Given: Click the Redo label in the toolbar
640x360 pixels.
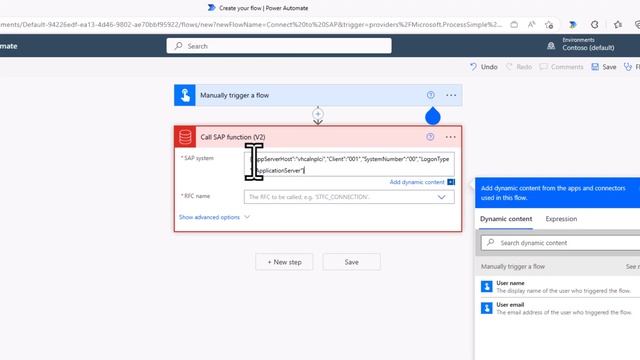Looking at the screenshot, I should coord(524,67).
